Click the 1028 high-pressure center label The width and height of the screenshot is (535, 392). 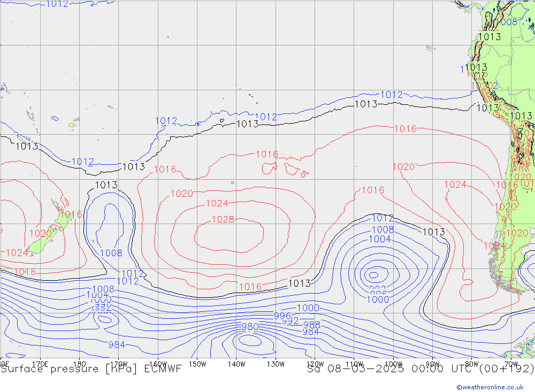[x=223, y=219]
